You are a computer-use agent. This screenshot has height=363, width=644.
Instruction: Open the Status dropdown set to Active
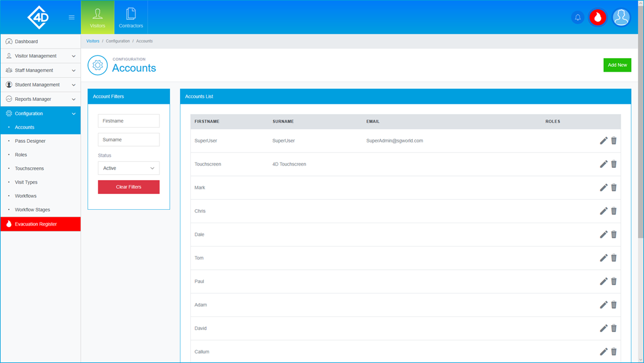[x=129, y=168]
